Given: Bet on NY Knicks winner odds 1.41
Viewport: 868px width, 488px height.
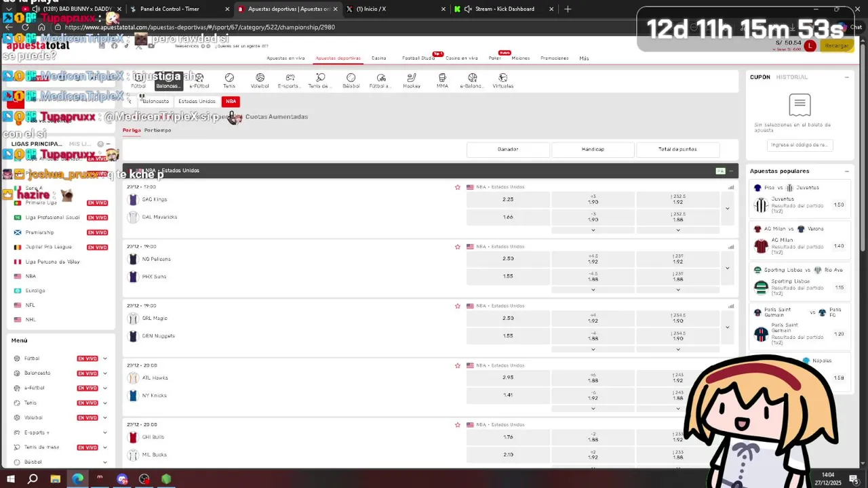Looking at the screenshot, I should 508,395.
